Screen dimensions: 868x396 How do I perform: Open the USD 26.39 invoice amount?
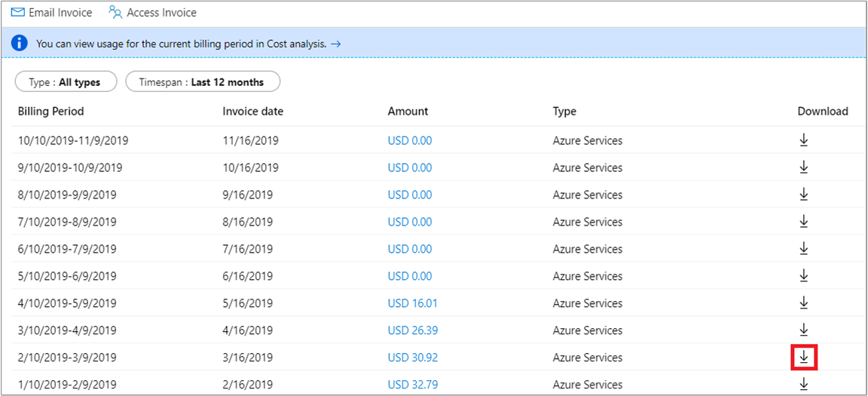[x=412, y=330]
